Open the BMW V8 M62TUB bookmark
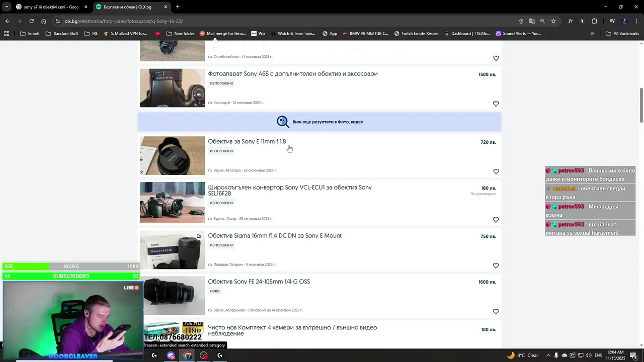 (x=365, y=34)
